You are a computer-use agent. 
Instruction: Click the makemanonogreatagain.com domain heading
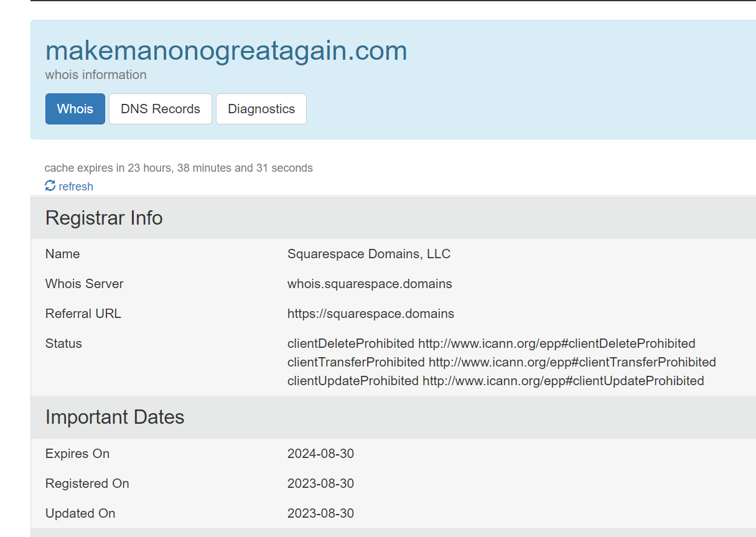click(x=226, y=50)
